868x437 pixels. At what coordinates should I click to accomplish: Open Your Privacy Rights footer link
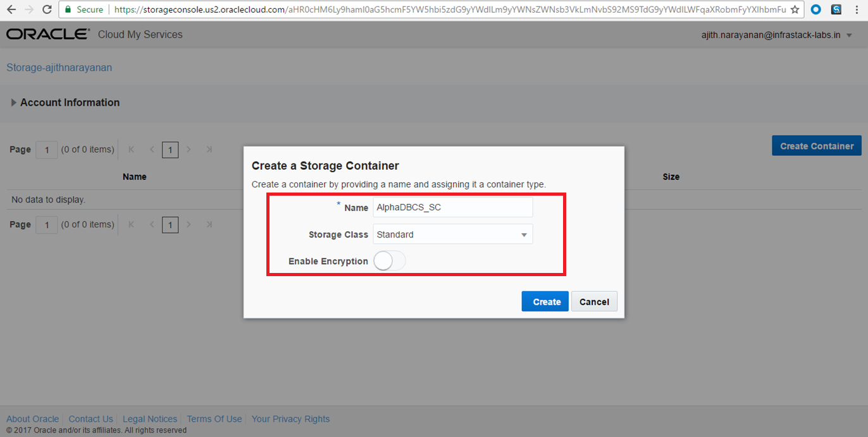pyautogui.click(x=290, y=419)
